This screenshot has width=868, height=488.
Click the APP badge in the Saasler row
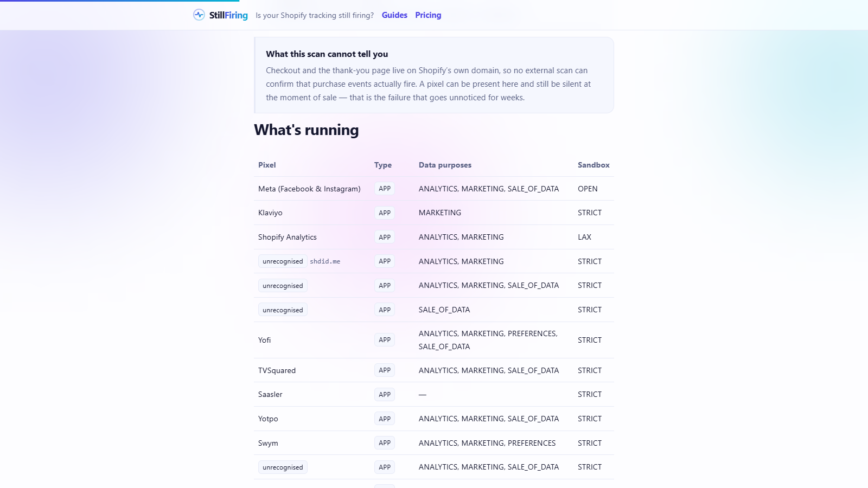[x=385, y=395]
